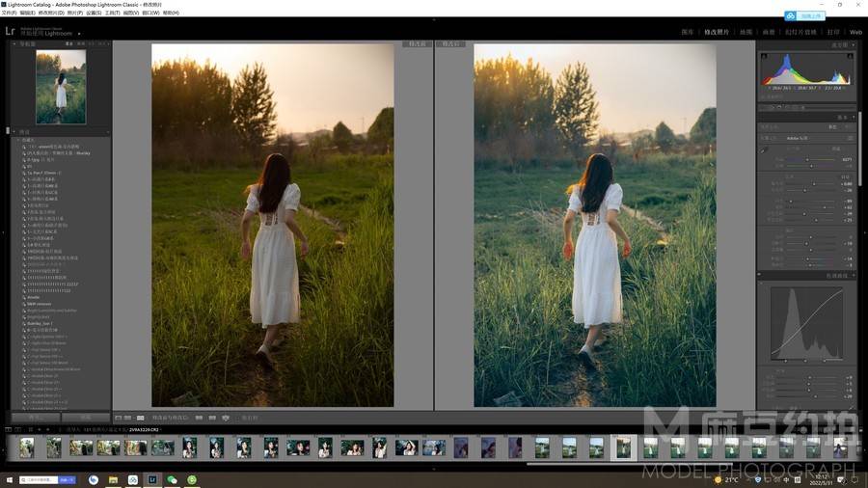The width and height of the screenshot is (868, 488).
Task: Click the copy after settings to before icon
Action: [x=212, y=418]
